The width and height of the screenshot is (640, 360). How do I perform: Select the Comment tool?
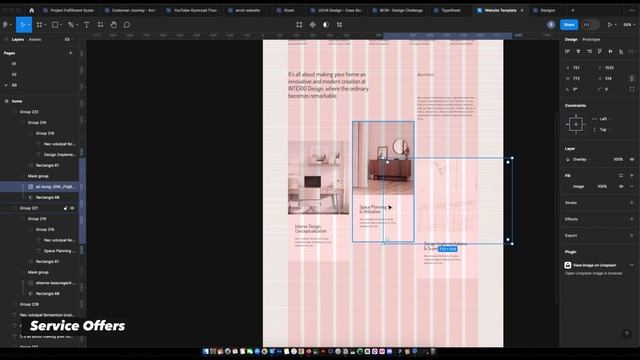127,25
